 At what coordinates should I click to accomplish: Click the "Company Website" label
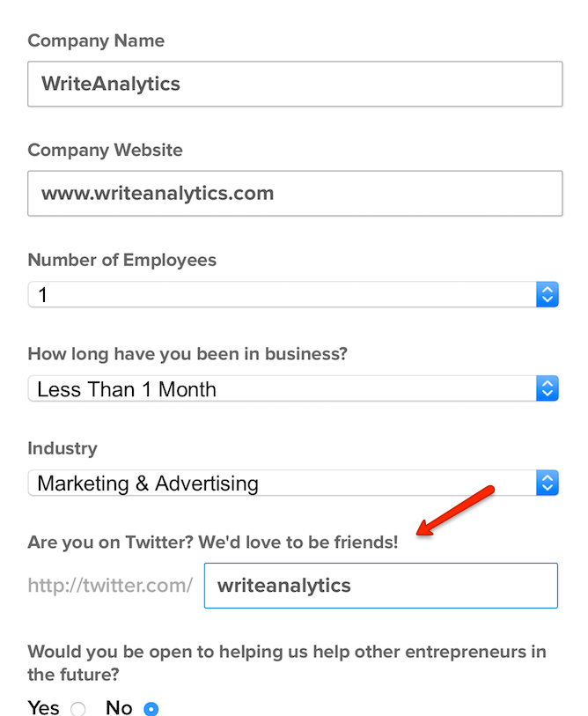coord(105,150)
